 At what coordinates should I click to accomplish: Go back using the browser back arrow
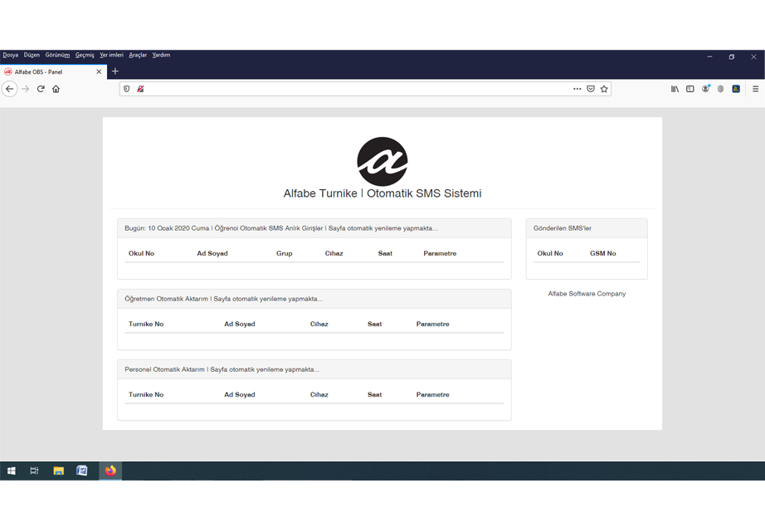[x=10, y=89]
